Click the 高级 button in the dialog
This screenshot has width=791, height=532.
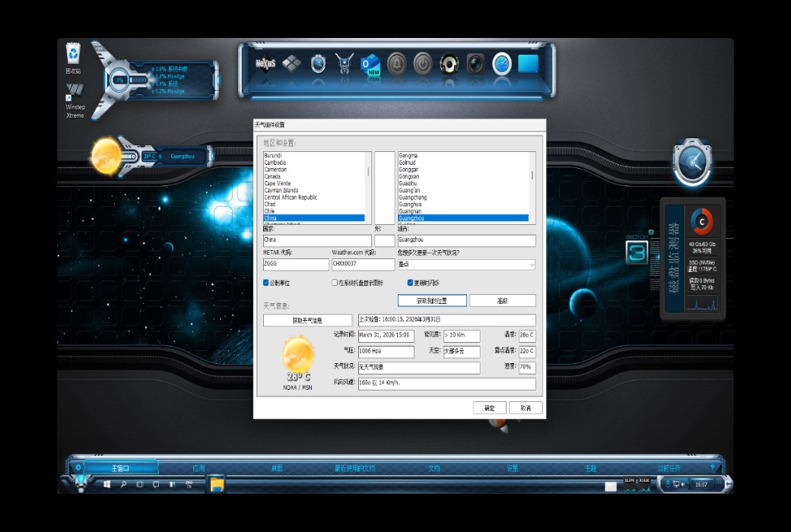tap(502, 300)
